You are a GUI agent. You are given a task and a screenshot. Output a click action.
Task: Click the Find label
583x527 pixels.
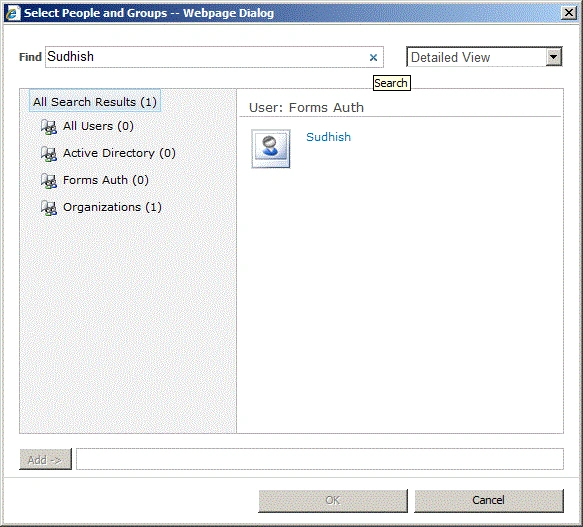pos(30,57)
